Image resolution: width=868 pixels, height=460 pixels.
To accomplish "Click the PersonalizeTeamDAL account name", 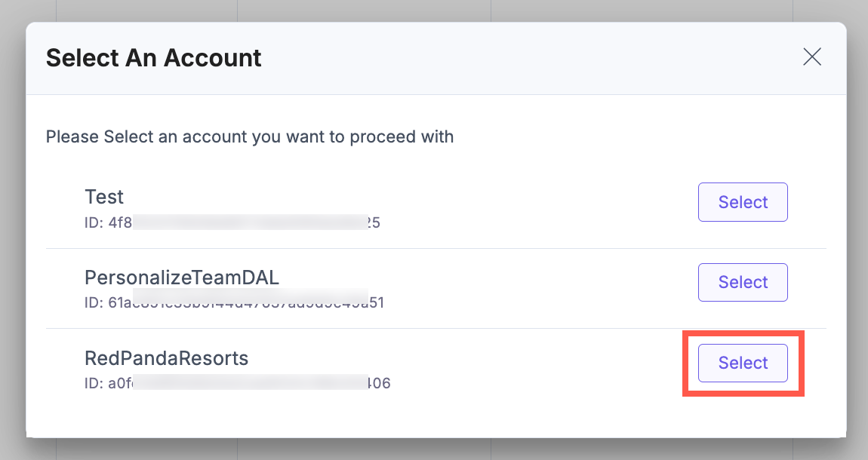I will pyautogui.click(x=181, y=278).
